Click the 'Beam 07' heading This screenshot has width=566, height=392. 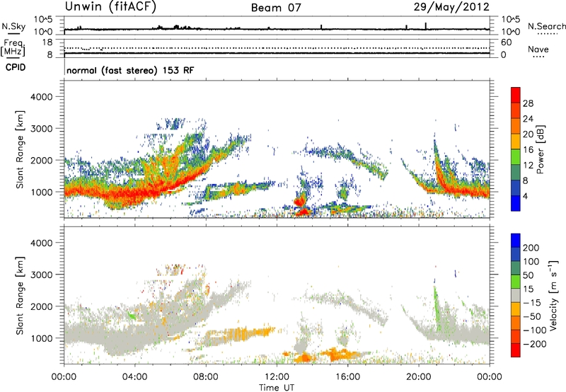coord(276,8)
